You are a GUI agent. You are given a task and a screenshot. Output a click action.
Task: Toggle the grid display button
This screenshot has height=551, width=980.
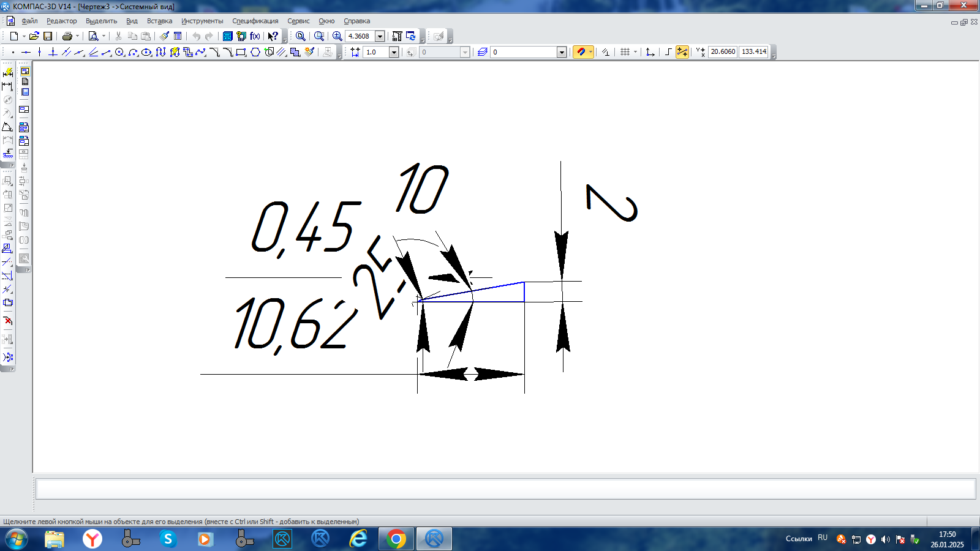click(625, 52)
